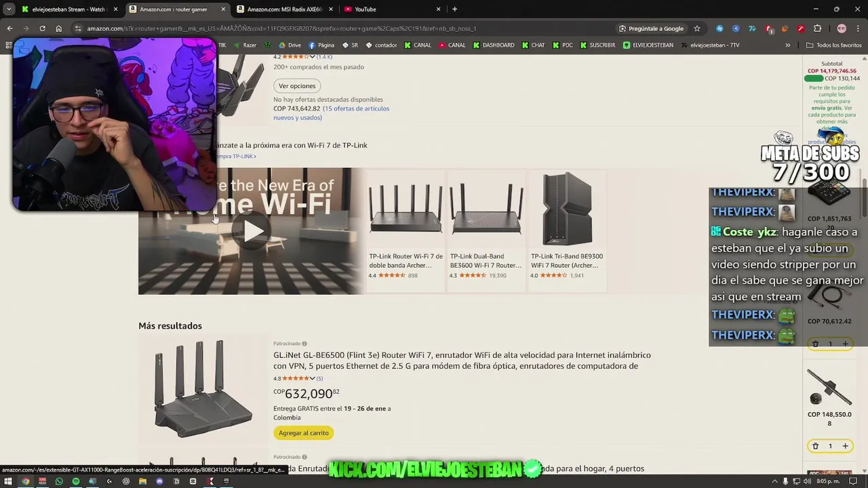Open Chrome from the taskbar

pos(26,481)
